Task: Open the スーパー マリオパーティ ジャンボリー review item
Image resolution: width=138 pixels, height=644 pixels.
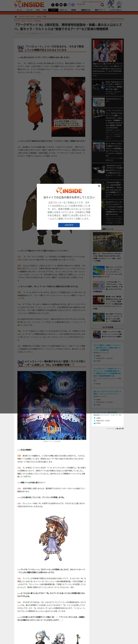Action: click(x=108, y=272)
